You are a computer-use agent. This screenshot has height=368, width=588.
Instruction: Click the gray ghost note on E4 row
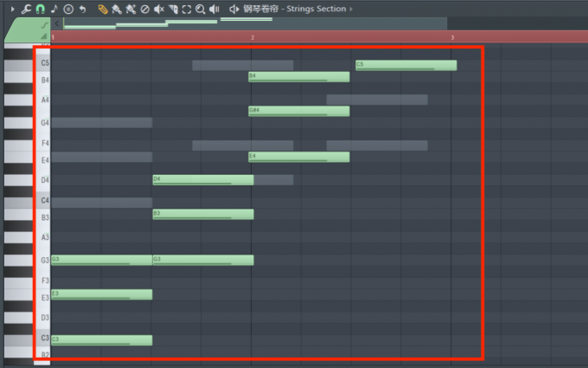102,157
